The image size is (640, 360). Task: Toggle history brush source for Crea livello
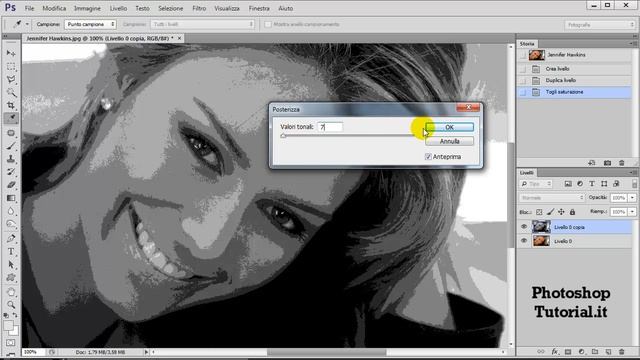coord(523,69)
